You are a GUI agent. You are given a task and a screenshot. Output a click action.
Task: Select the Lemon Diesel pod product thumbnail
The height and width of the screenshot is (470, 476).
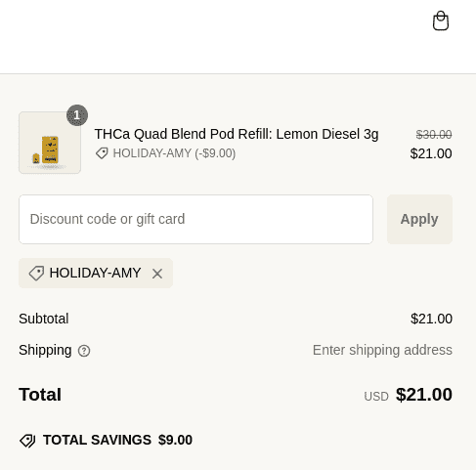coord(50,143)
